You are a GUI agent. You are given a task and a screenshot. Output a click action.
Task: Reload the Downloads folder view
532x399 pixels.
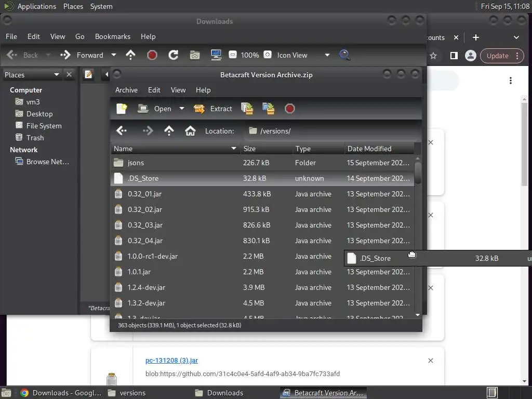coord(174,55)
